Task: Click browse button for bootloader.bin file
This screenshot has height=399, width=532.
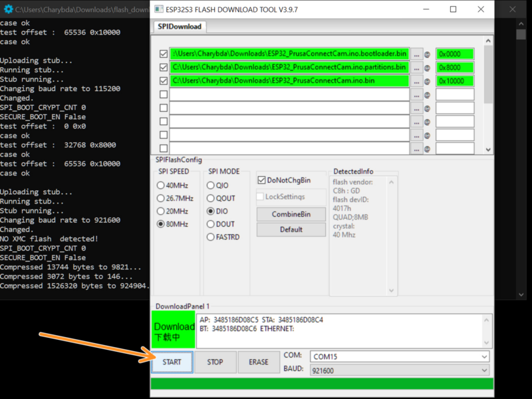Action: [417, 54]
